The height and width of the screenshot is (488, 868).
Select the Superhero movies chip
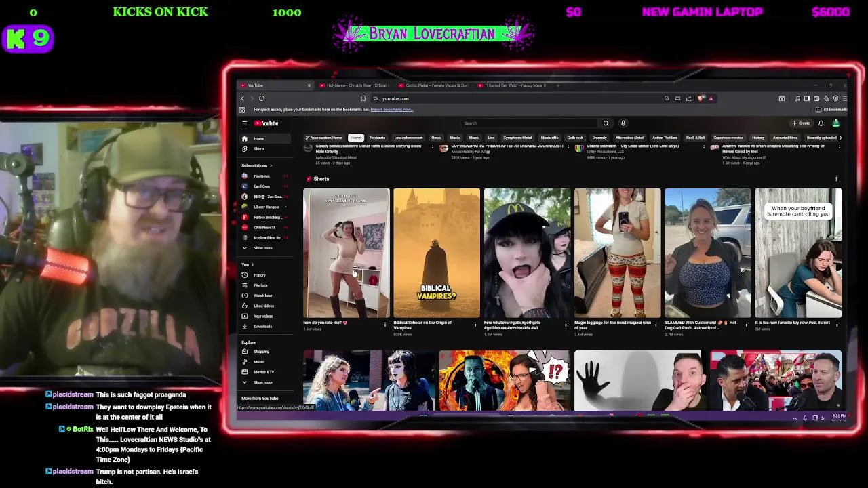coord(728,138)
